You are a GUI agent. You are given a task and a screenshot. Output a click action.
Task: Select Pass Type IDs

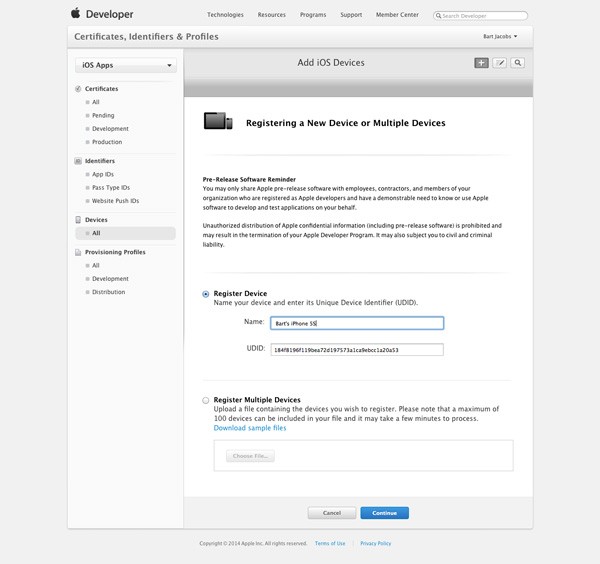(111, 187)
